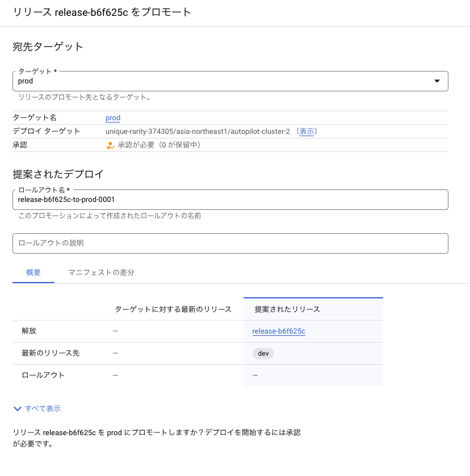Focus the ロールアウト名 input field
Viewport: 470px width, 476px height.
230,200
